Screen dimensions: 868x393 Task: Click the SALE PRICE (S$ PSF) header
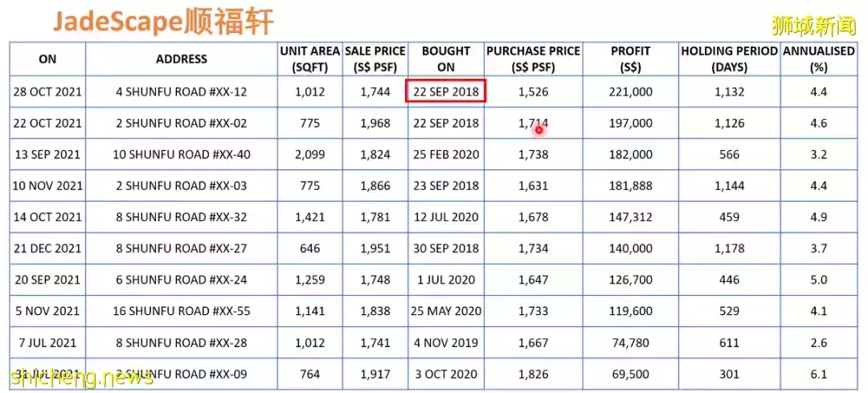click(x=375, y=59)
